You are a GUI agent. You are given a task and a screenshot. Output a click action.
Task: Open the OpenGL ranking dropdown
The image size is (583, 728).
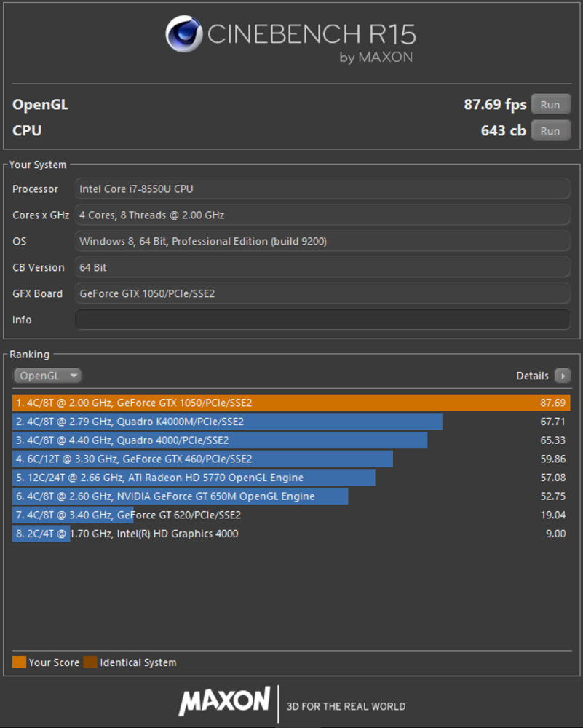coord(47,375)
